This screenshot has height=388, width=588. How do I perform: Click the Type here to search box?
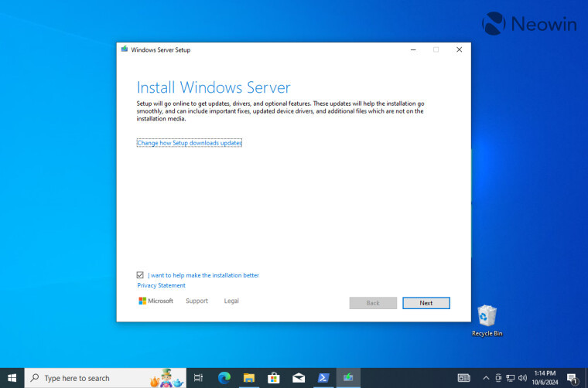105,378
